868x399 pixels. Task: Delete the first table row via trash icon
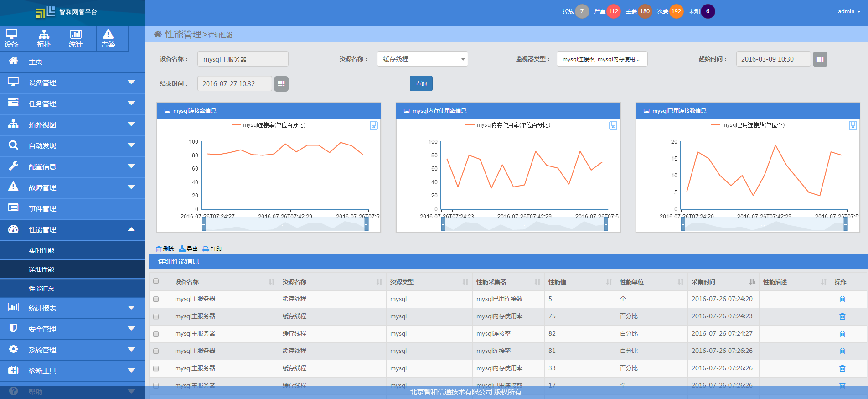point(842,299)
